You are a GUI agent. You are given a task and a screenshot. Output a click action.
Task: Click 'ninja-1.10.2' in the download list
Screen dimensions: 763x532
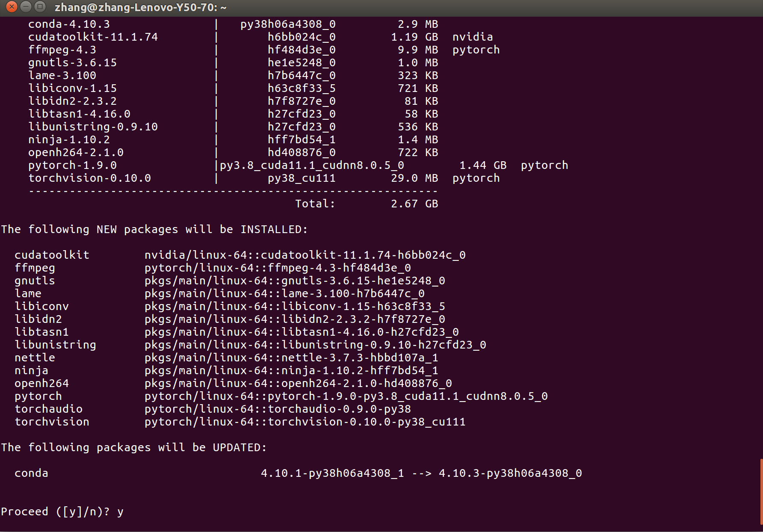[x=69, y=140]
